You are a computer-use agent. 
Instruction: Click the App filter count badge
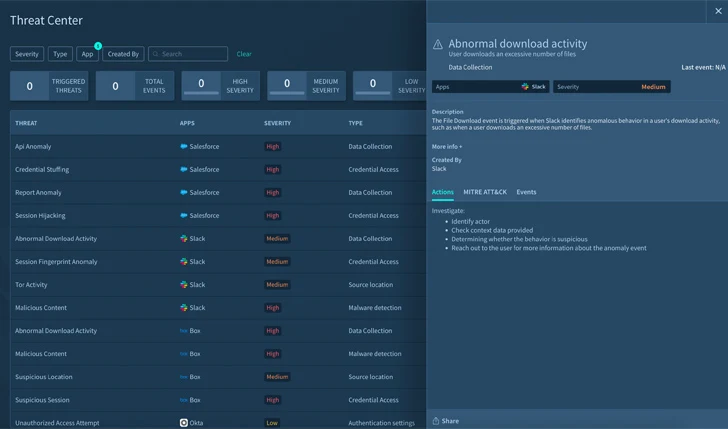pyautogui.click(x=98, y=46)
